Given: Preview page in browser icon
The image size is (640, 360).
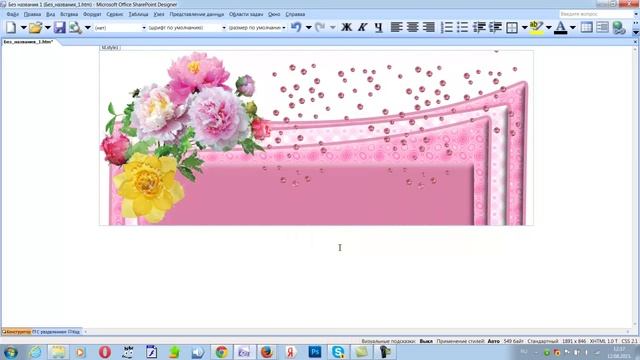Looking at the screenshot, I should (x=75, y=28).
